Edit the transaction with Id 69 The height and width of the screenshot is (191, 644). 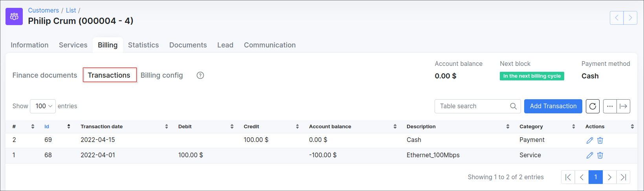[x=589, y=140]
